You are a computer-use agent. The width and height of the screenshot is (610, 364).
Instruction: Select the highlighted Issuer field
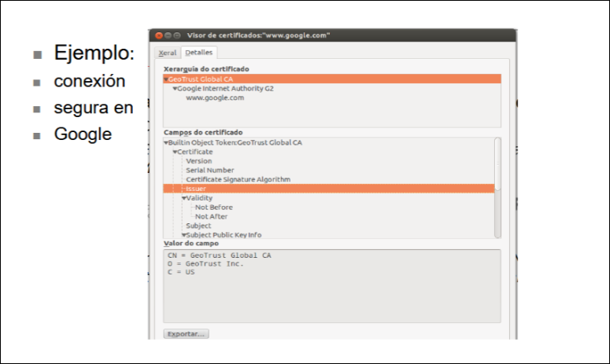pyautogui.click(x=196, y=189)
